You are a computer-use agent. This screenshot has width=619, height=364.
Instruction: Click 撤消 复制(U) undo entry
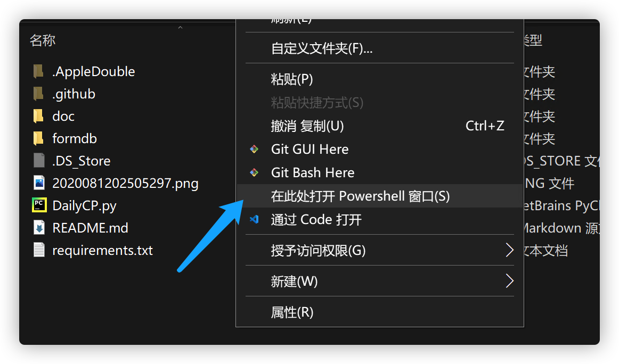tap(307, 126)
